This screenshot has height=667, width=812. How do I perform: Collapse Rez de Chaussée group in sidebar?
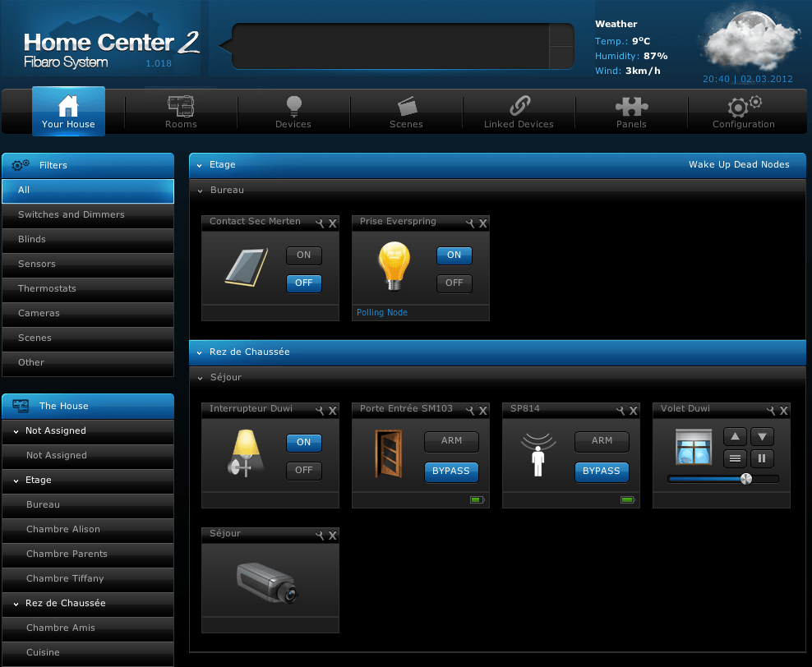coord(16,604)
